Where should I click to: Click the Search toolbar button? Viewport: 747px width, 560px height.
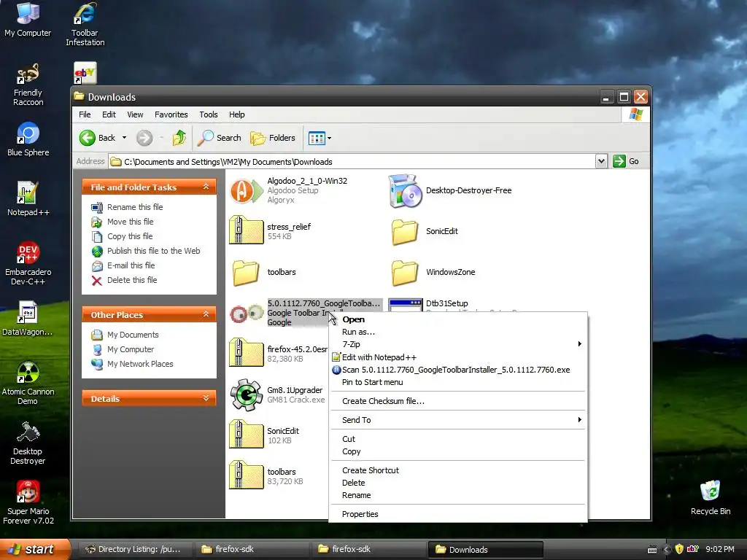pyautogui.click(x=220, y=138)
